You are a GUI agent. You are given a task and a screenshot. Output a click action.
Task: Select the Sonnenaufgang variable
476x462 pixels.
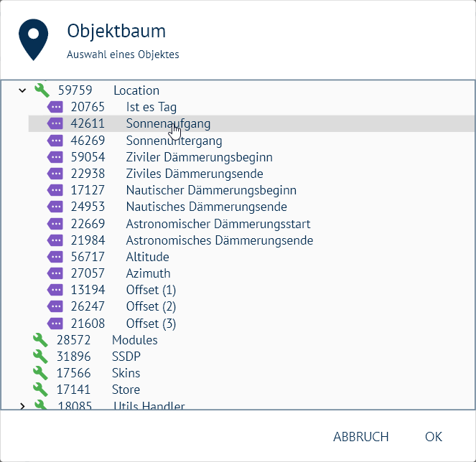[x=168, y=123]
